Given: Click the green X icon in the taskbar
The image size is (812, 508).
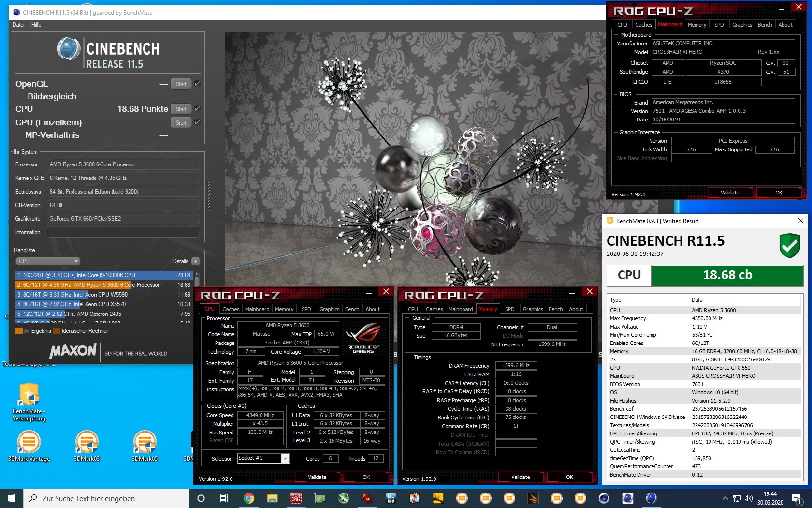Looking at the screenshot, I should coord(343,498).
